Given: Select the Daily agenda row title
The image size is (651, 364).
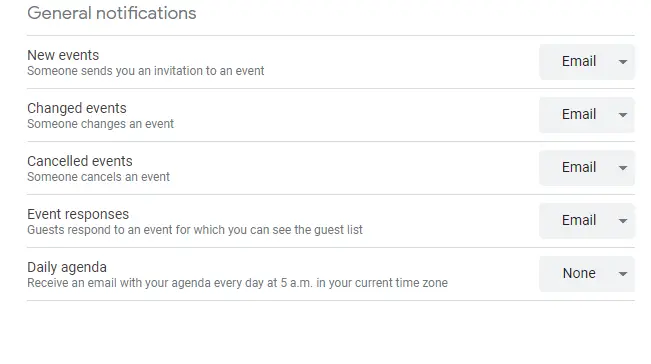Looking at the screenshot, I should pos(67,268).
